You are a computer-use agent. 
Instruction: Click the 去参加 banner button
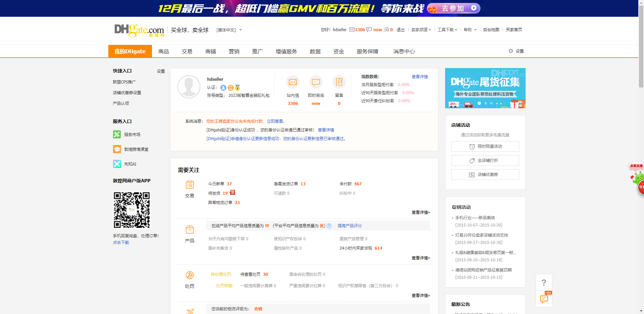coord(453,8)
